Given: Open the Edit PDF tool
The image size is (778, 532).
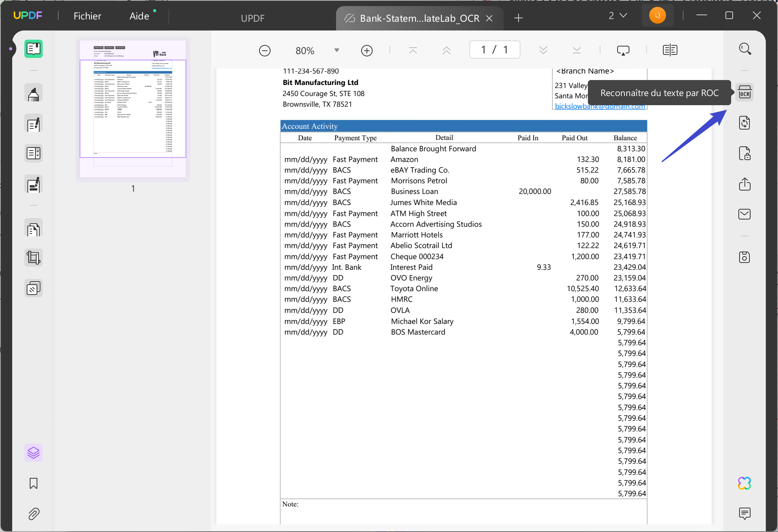Looking at the screenshot, I should [34, 124].
